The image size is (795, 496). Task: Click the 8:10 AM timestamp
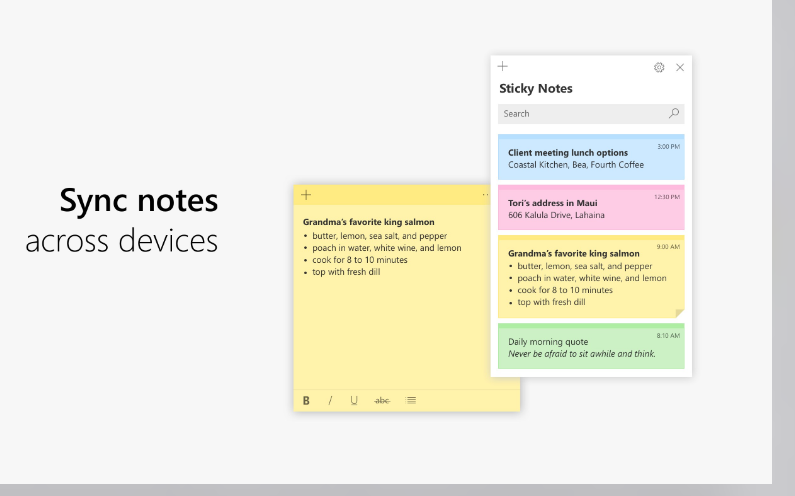[x=668, y=336]
